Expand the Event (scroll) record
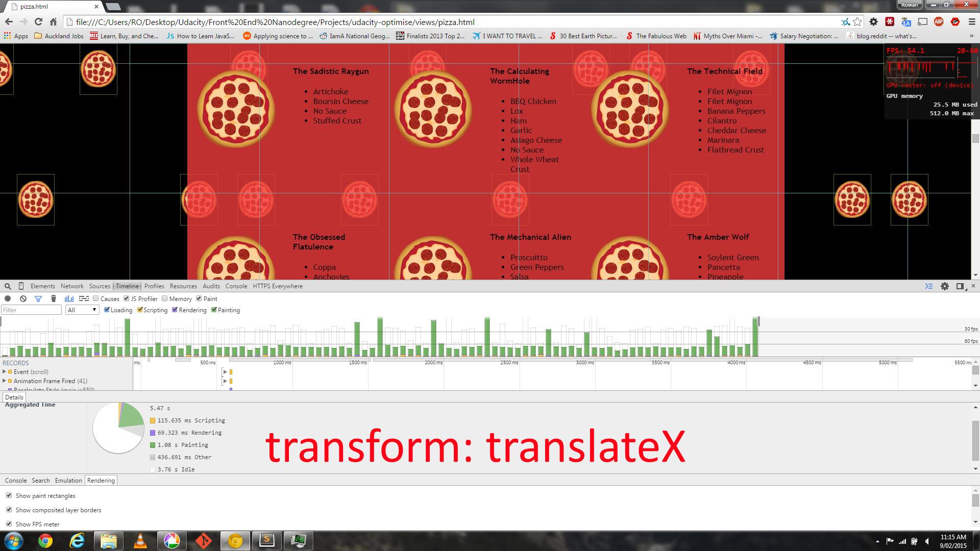This screenshot has height=551, width=980. coord(4,372)
